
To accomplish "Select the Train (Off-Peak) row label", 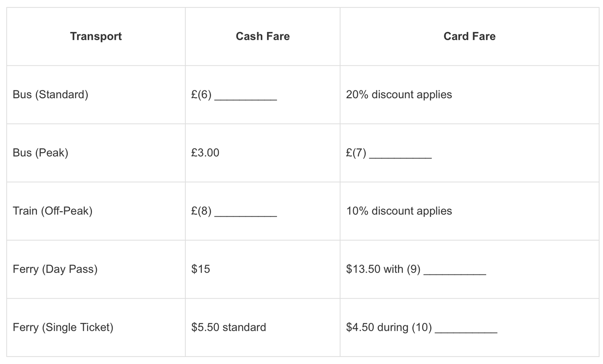I will coord(52,211).
